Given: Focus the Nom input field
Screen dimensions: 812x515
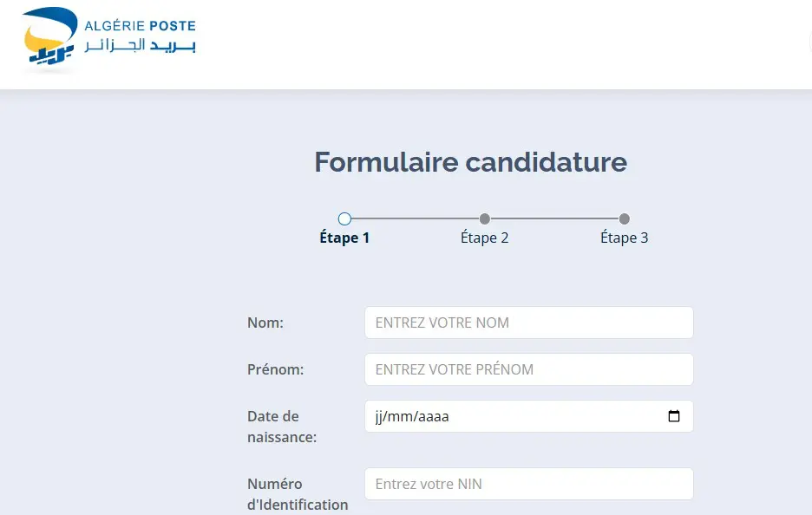Looking at the screenshot, I should click(x=528, y=323).
